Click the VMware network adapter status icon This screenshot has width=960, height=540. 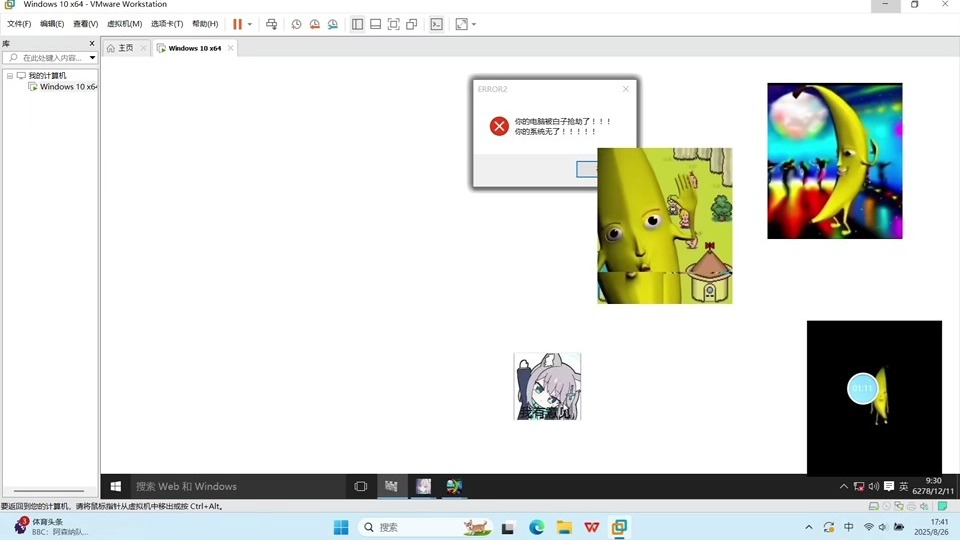(x=899, y=506)
